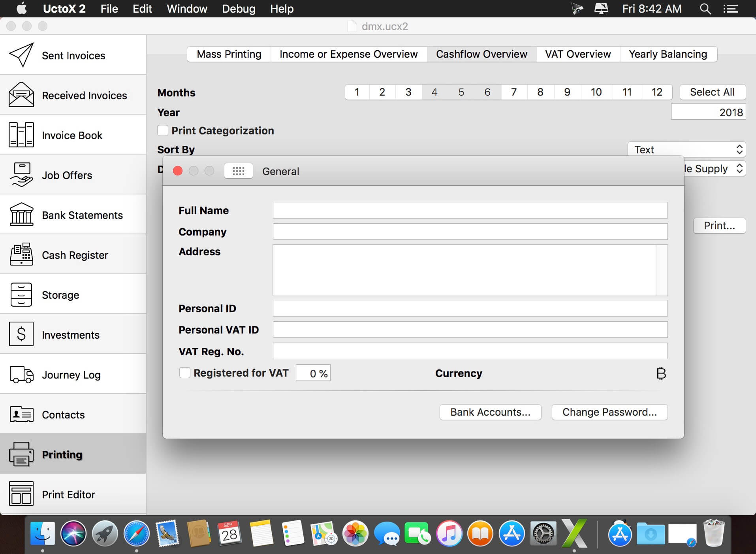
Task: Open the Debug menu in the menu bar
Action: point(239,9)
